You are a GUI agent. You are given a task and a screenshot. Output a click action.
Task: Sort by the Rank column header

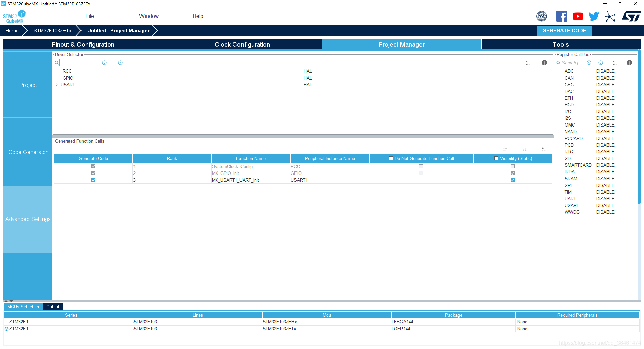172,158
